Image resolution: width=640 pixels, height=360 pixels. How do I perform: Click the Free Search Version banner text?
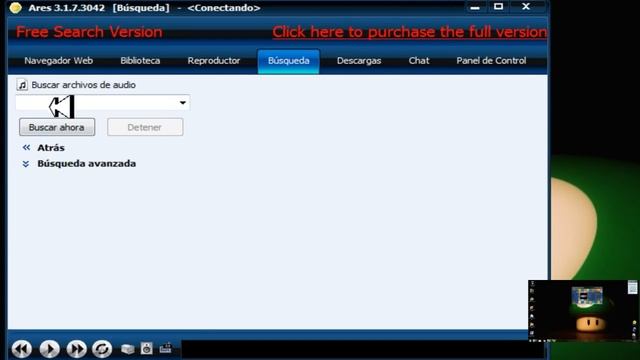pos(89,32)
